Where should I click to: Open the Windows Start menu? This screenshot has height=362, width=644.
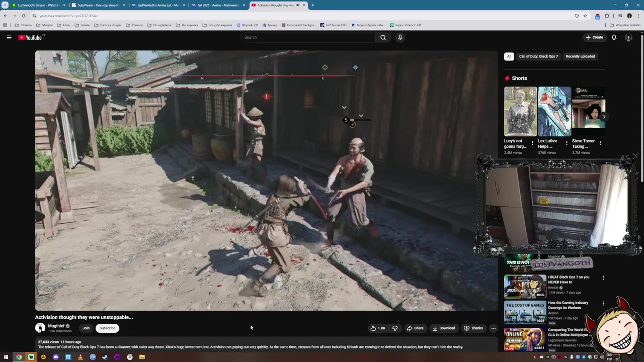(7, 357)
